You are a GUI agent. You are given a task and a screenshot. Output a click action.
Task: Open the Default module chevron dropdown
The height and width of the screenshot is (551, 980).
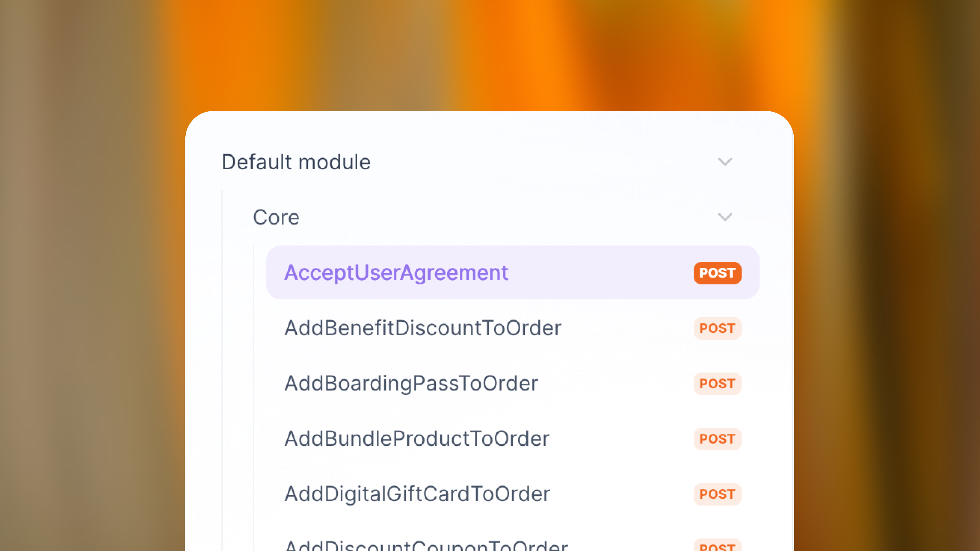(x=725, y=162)
